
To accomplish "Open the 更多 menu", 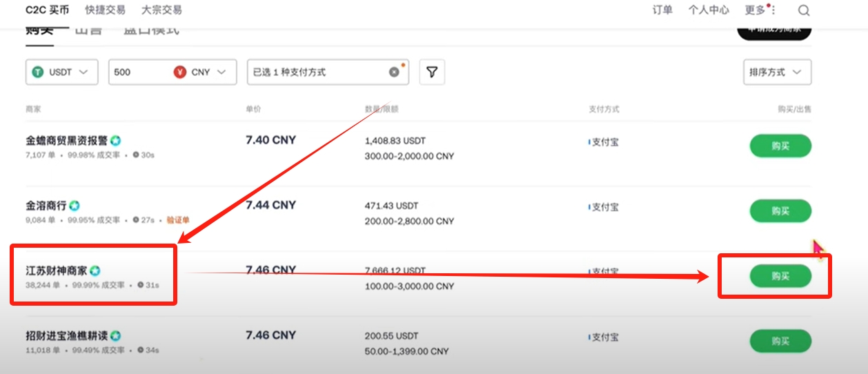I will (x=757, y=10).
